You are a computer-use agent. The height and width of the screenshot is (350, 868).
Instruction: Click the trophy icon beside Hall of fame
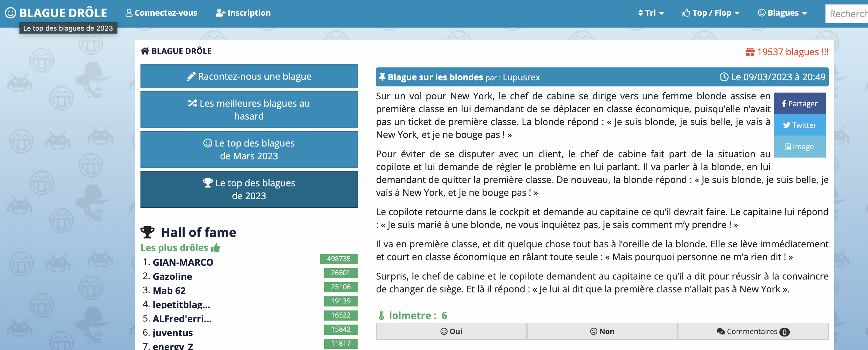[147, 232]
